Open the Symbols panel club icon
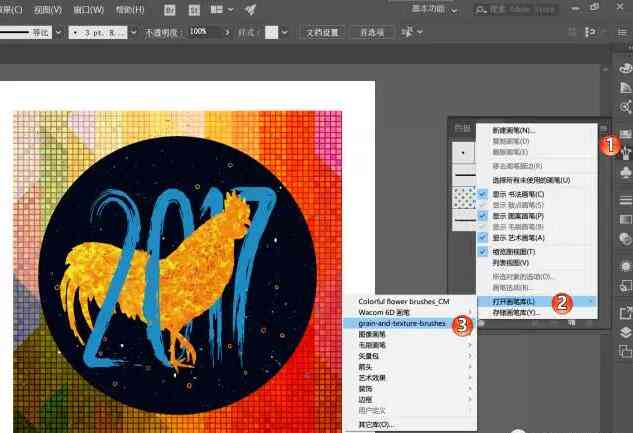The height and width of the screenshot is (433, 633). (x=625, y=173)
